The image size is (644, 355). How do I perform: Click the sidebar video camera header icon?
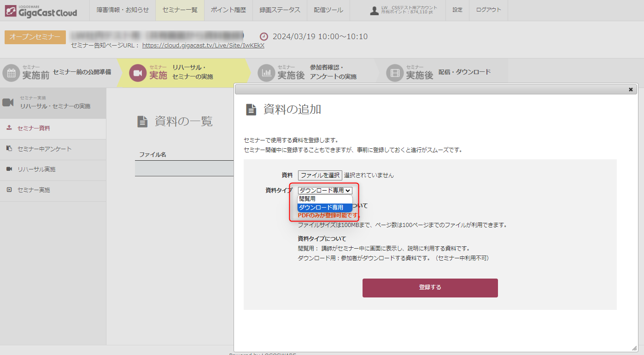click(x=8, y=102)
